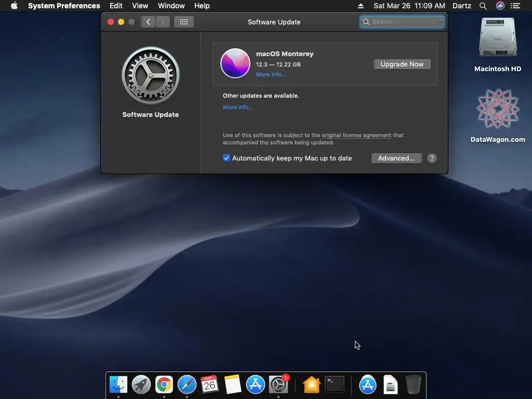Image resolution: width=532 pixels, height=399 pixels.
Task: Open Terminal from the Dock
Action: coord(335,385)
